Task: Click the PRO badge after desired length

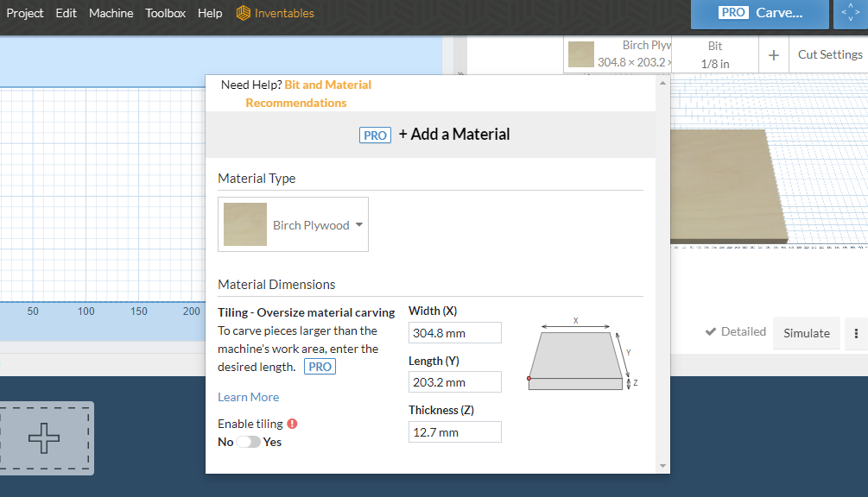Action: 320,367
